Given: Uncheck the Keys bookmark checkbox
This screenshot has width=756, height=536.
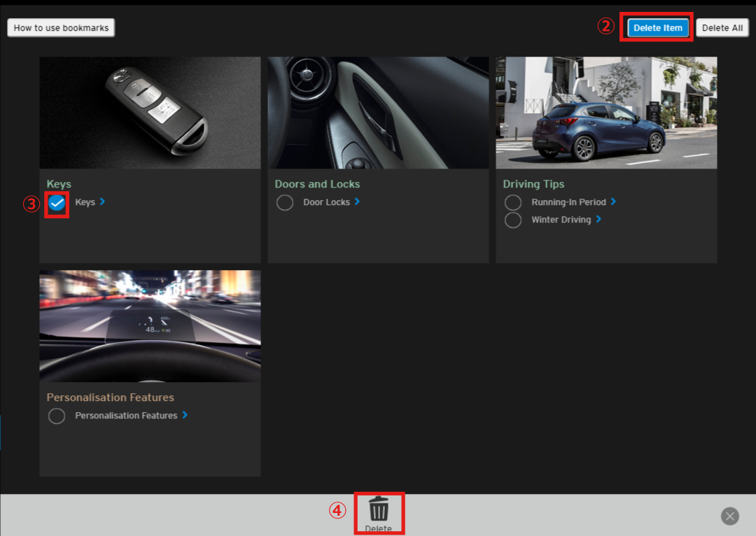Looking at the screenshot, I should [57, 203].
